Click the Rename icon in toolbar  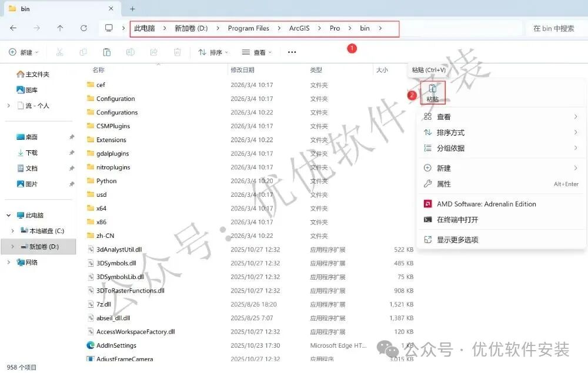click(130, 52)
